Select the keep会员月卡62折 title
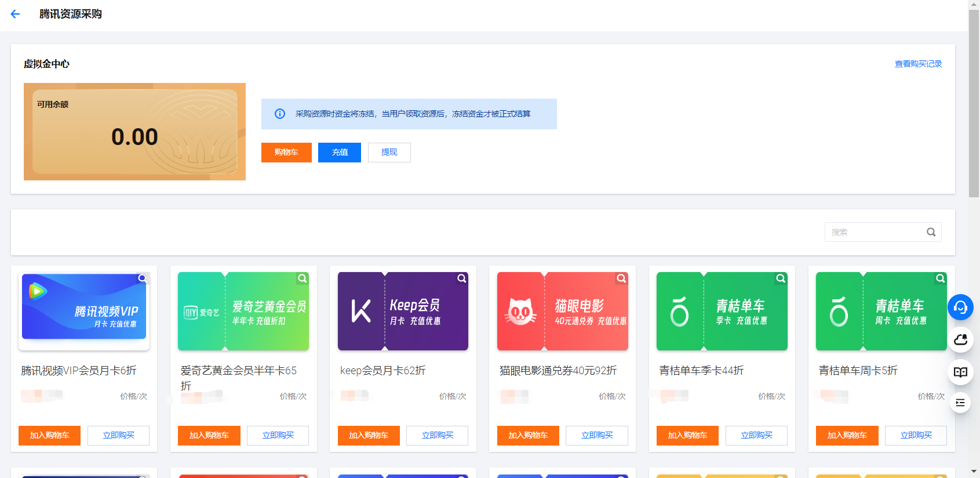The height and width of the screenshot is (478, 980). coord(383,371)
